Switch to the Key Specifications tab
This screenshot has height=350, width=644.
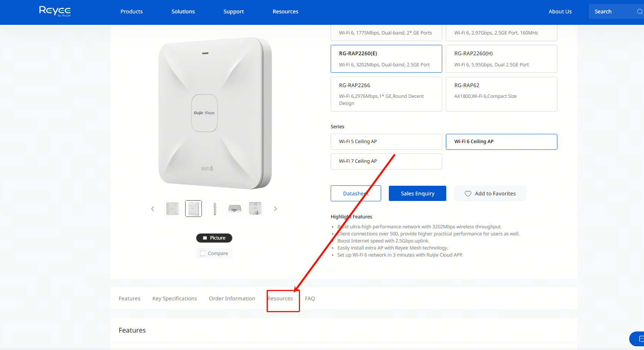[174, 298]
